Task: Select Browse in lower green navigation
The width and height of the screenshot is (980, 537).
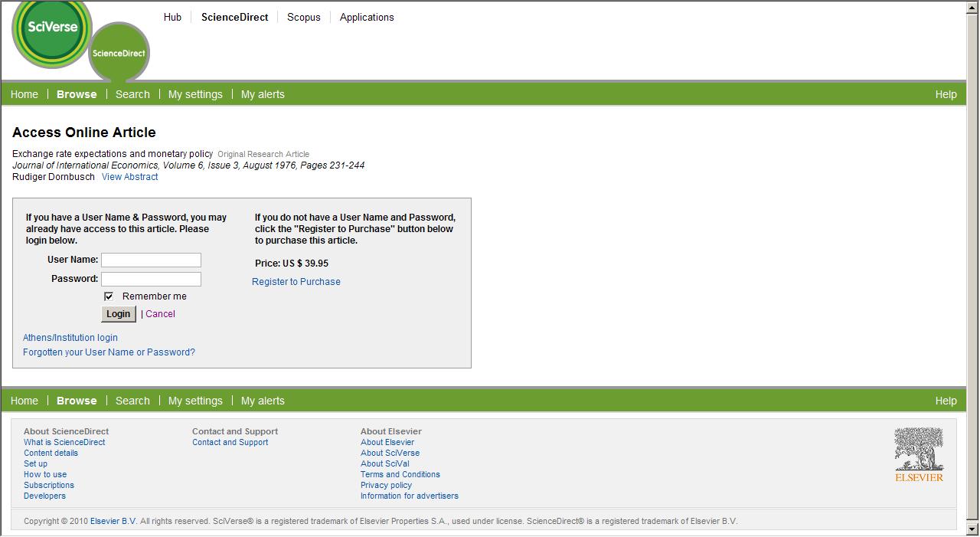Action: (x=77, y=401)
